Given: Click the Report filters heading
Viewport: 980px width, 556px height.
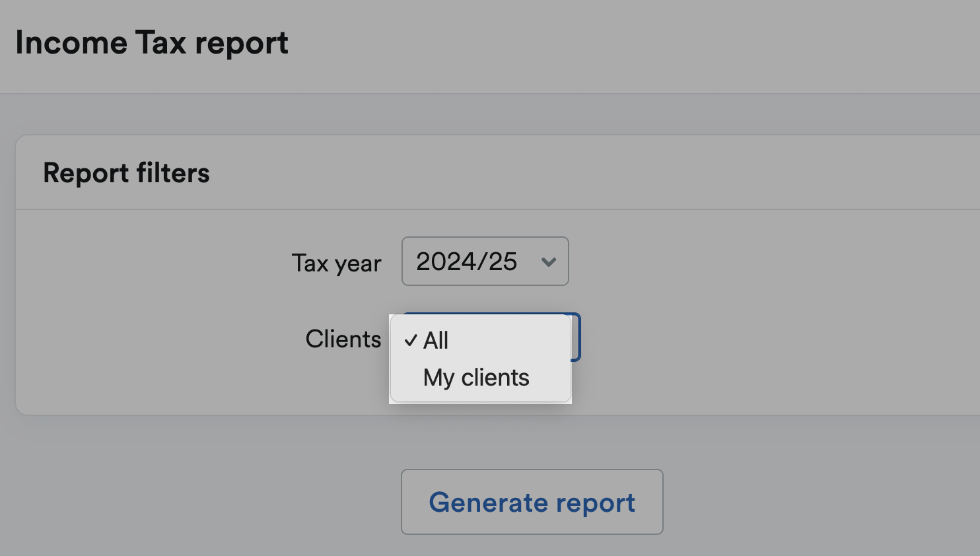Looking at the screenshot, I should [x=126, y=173].
